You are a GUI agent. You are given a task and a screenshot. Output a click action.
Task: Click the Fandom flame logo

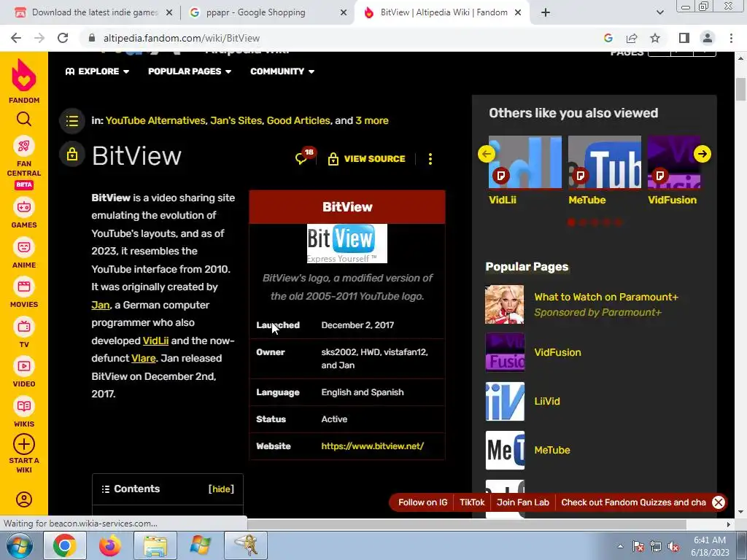(x=24, y=75)
